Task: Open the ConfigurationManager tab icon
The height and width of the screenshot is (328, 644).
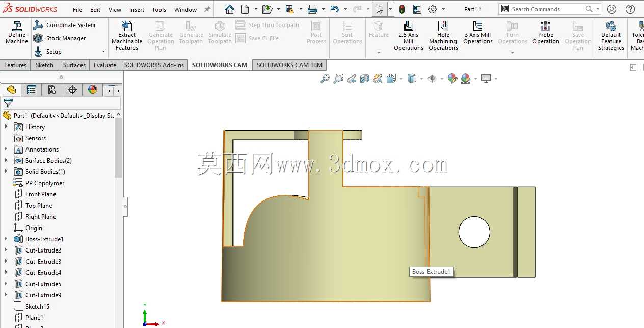Action: pos(52,90)
